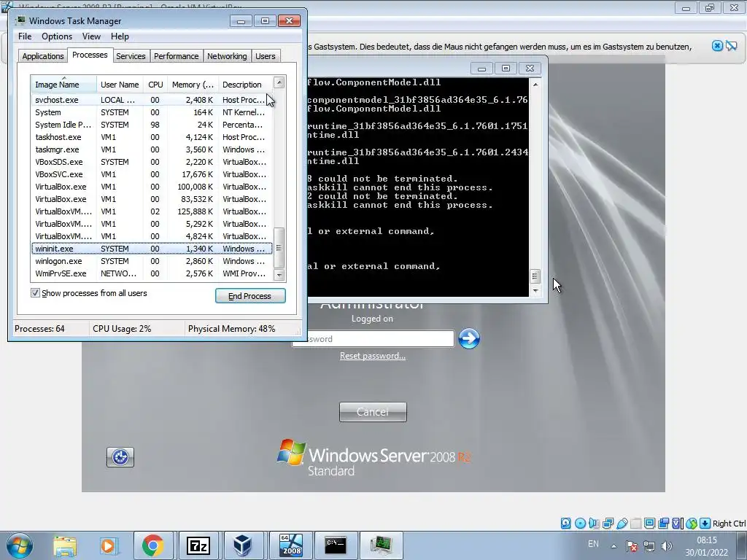Click the command prompt scroll up arrow

tap(535, 85)
